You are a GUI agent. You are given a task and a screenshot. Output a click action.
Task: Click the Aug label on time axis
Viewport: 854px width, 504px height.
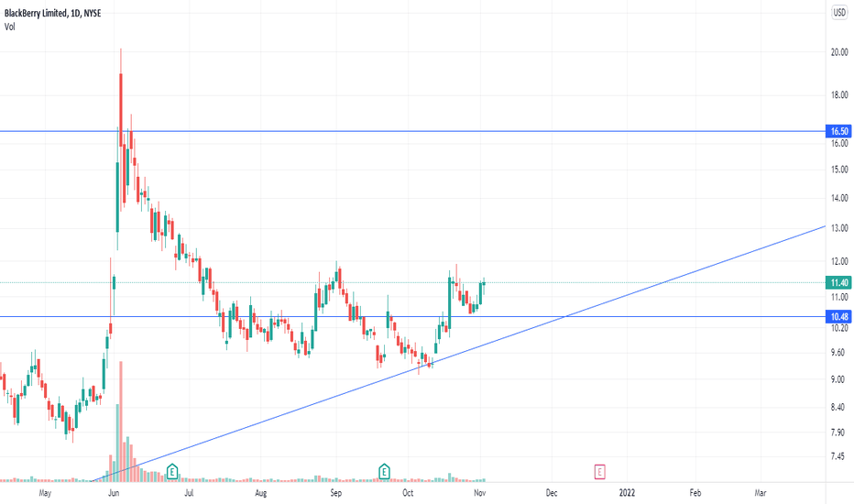pos(261,493)
